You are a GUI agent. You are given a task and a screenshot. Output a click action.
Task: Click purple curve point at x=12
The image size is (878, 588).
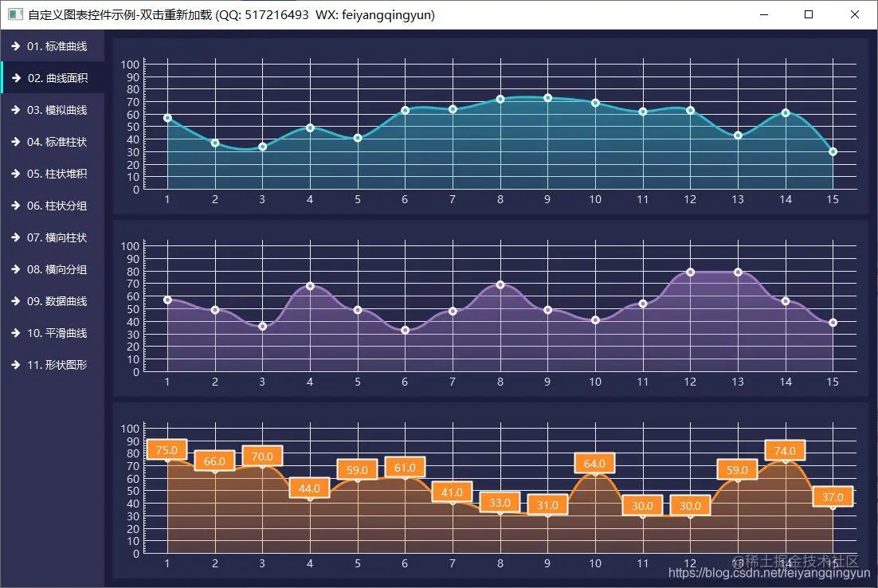(691, 272)
